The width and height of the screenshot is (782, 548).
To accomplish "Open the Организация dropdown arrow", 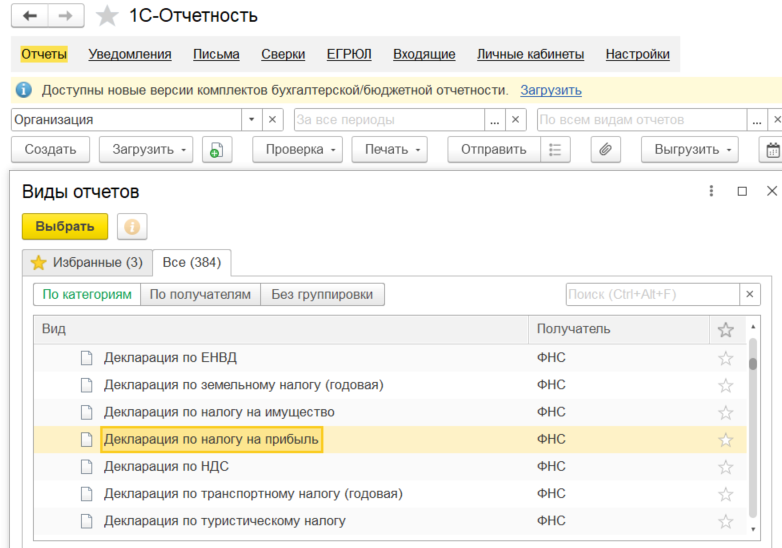I will coord(251,120).
